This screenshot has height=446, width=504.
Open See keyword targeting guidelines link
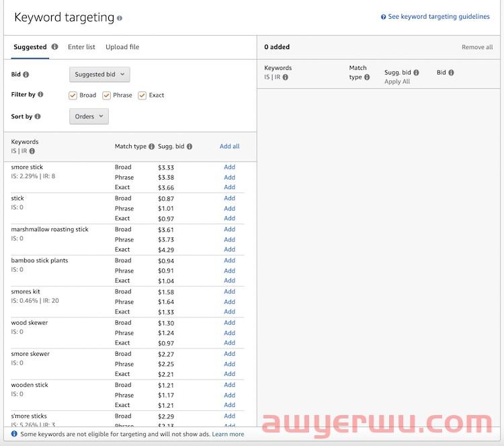coord(439,16)
